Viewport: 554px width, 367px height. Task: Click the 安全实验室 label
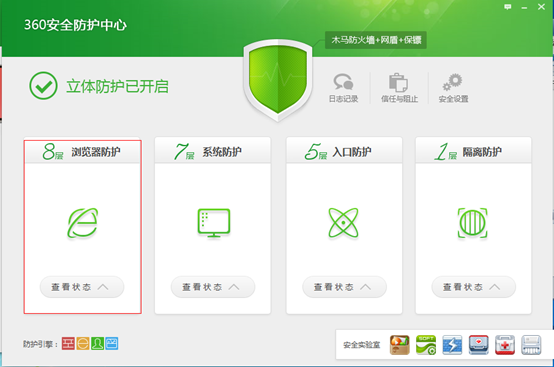361,345
